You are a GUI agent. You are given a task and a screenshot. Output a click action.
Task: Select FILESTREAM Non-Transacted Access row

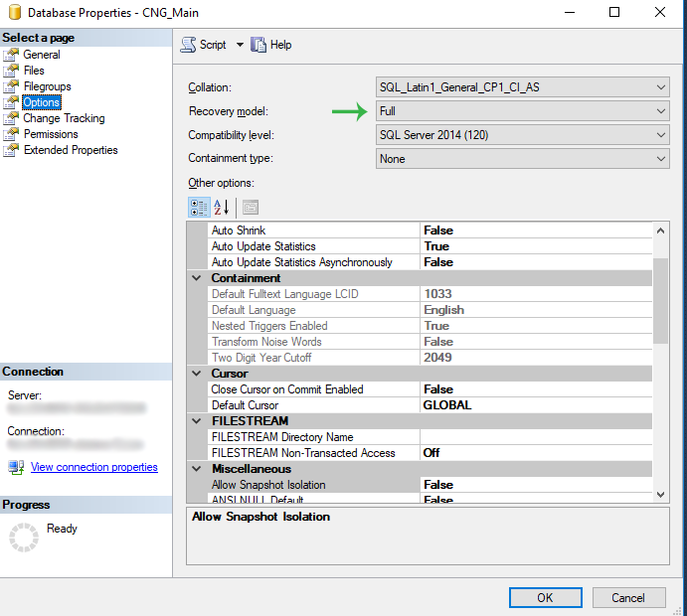pos(429,453)
